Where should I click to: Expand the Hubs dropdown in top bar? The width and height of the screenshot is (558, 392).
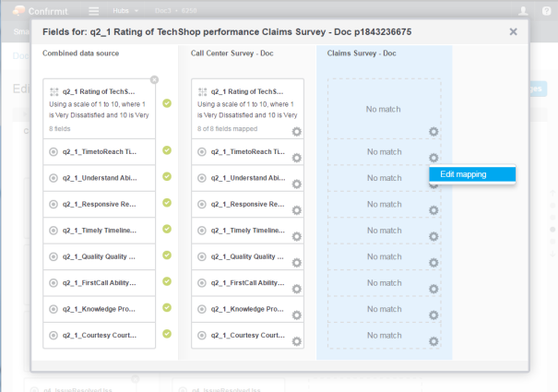(125, 11)
